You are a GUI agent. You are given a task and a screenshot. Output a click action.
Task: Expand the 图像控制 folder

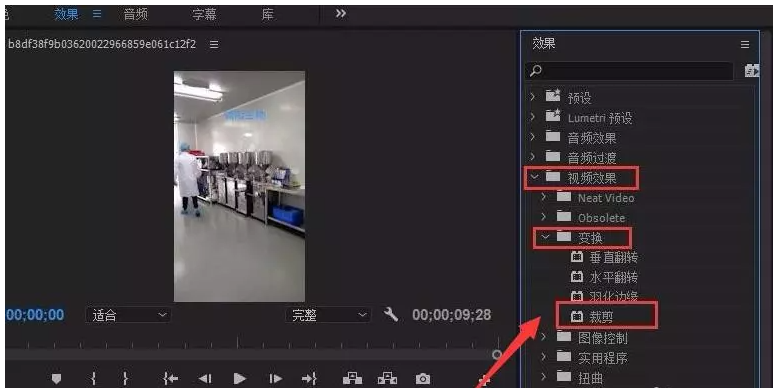(544, 338)
